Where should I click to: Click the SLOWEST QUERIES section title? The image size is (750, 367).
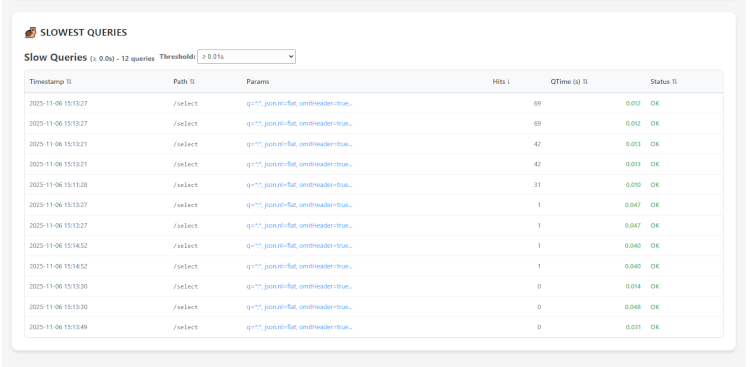(x=84, y=33)
